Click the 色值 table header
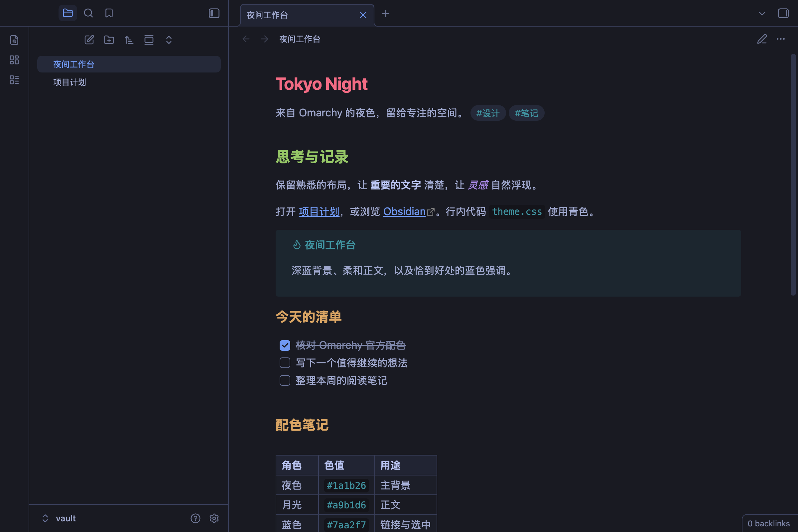The width and height of the screenshot is (798, 532). tap(346, 465)
